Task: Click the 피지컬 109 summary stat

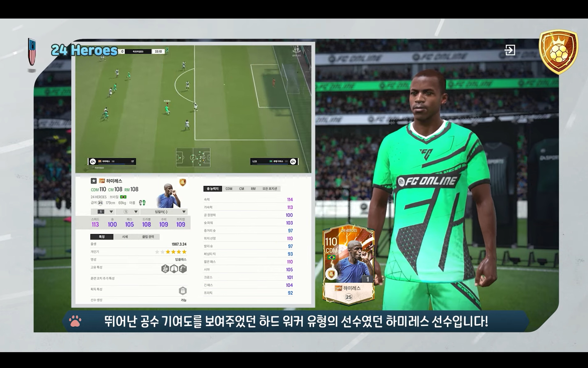Action: [x=181, y=223]
